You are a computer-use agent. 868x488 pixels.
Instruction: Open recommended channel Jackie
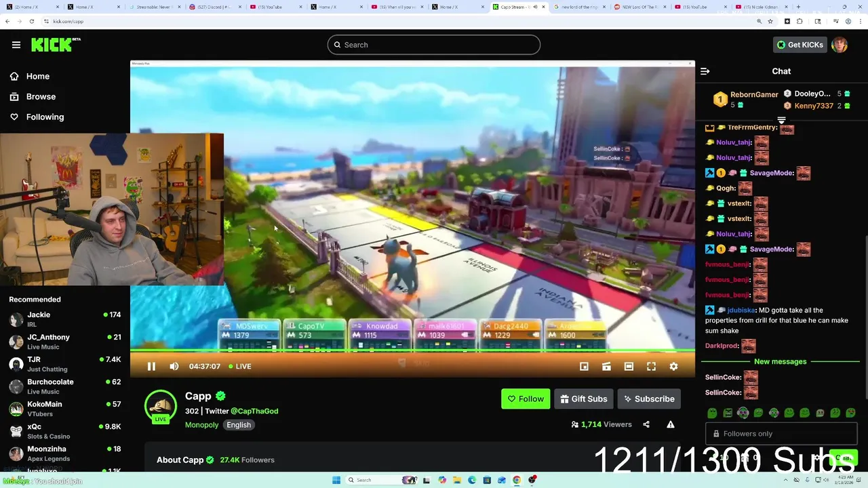point(64,319)
